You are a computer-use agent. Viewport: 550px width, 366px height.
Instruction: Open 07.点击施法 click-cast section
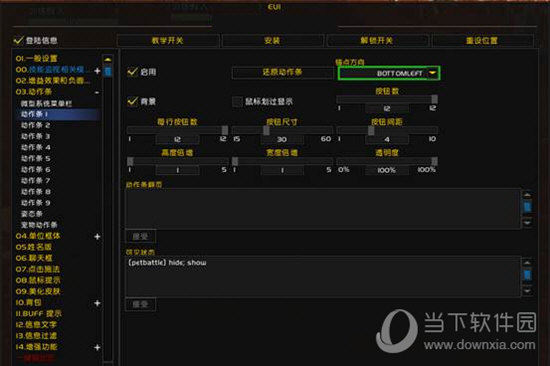pos(38,269)
